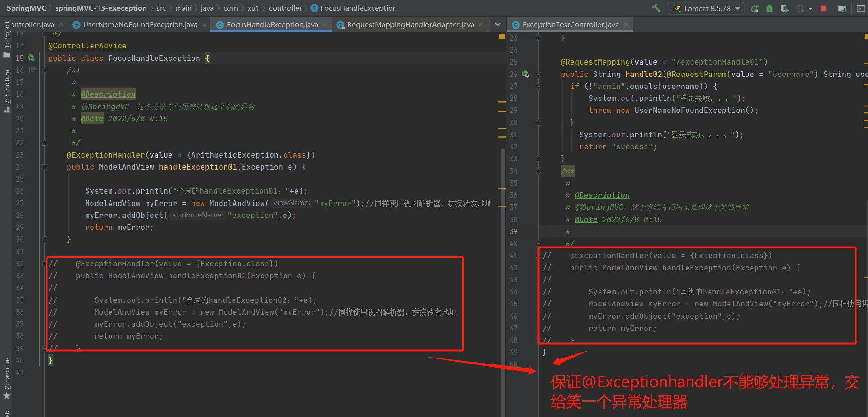Click the UserNameNoFoundException() call on line 29

tap(694, 111)
